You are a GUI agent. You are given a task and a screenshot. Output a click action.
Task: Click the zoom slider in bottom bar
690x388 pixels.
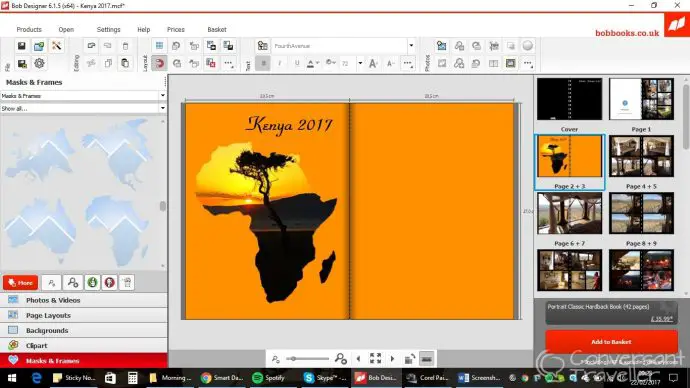pos(307,359)
